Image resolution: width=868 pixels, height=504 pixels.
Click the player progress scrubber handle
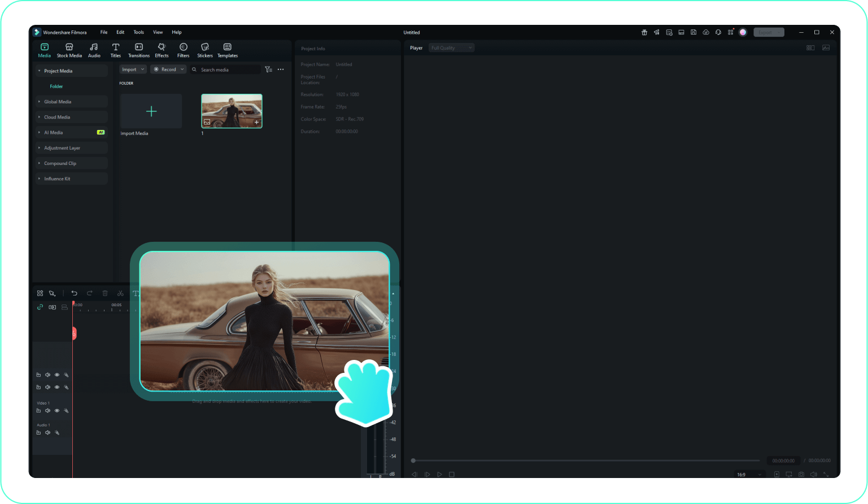pyautogui.click(x=413, y=460)
